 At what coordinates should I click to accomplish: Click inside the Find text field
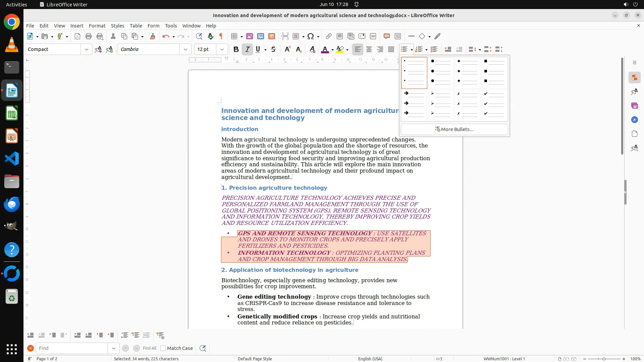[x=72, y=348]
